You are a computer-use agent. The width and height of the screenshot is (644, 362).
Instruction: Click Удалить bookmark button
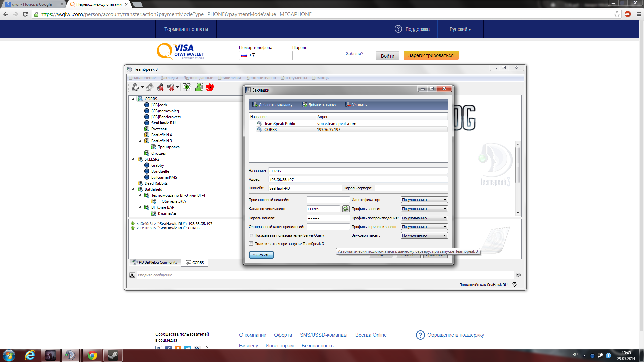(x=356, y=105)
